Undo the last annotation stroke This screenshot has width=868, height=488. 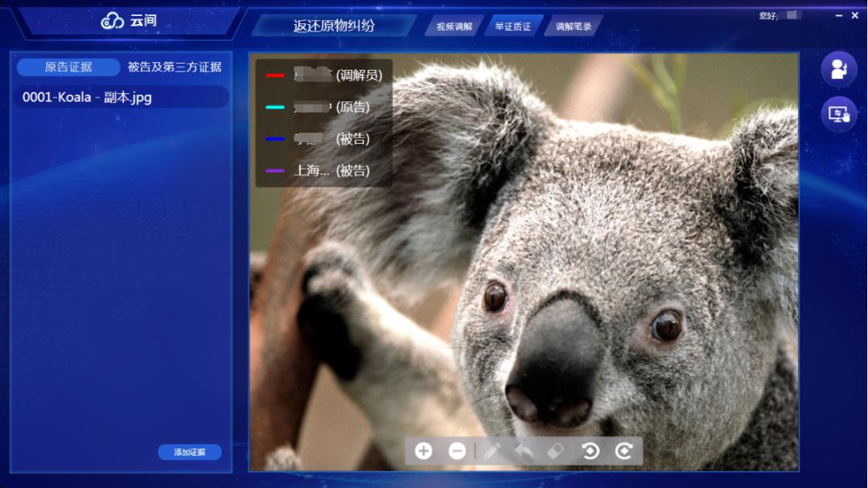[x=524, y=451]
